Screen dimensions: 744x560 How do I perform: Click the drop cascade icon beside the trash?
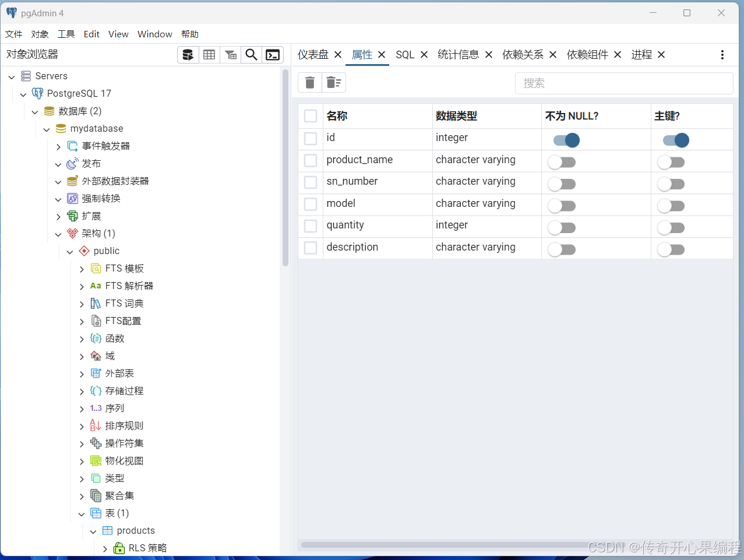334,83
